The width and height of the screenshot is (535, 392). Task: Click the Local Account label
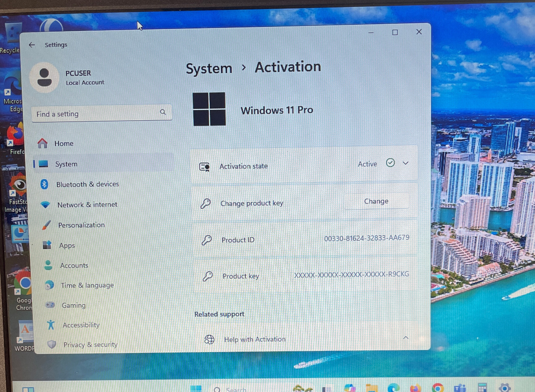[85, 82]
